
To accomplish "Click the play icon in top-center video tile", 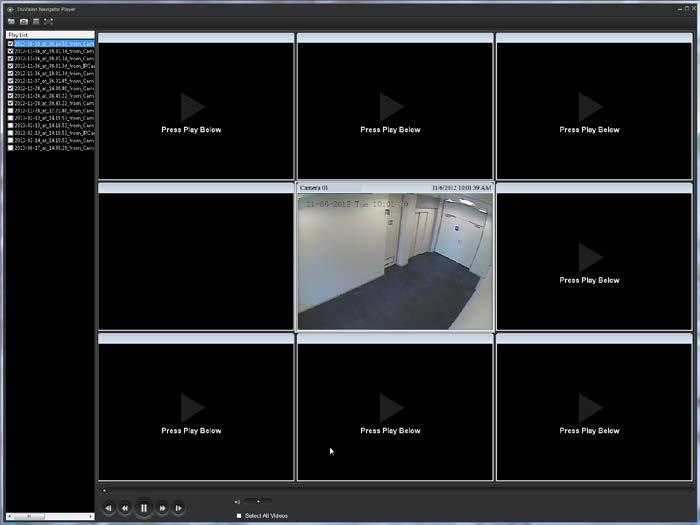I will (x=392, y=107).
